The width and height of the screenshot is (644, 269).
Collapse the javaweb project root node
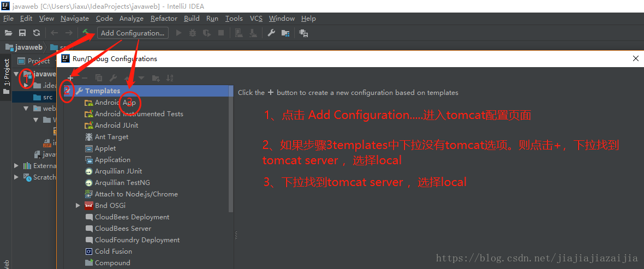(x=16, y=74)
